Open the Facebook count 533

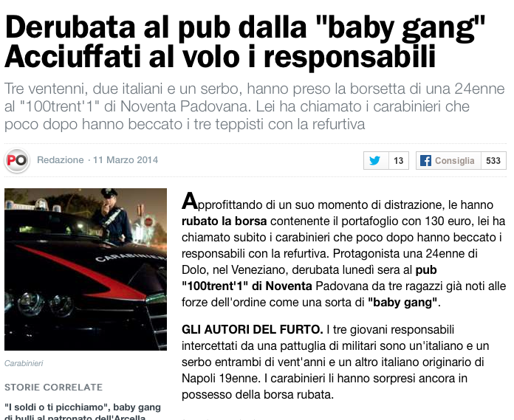[x=493, y=160]
